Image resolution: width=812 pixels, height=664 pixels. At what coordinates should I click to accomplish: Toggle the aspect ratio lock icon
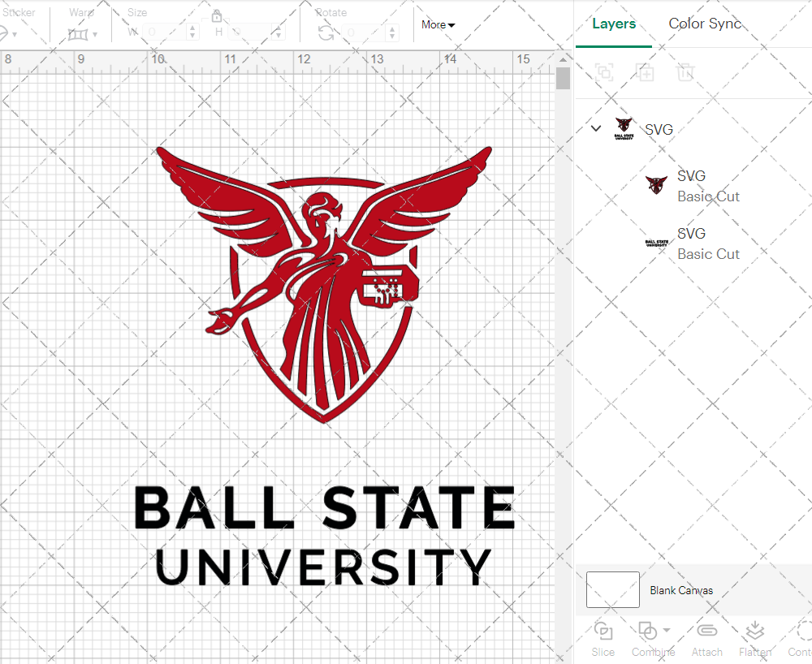(217, 16)
